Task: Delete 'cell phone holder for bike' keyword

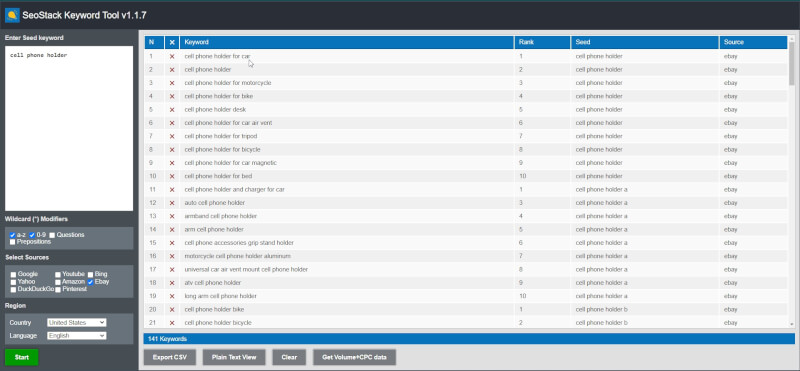Action: (x=172, y=96)
